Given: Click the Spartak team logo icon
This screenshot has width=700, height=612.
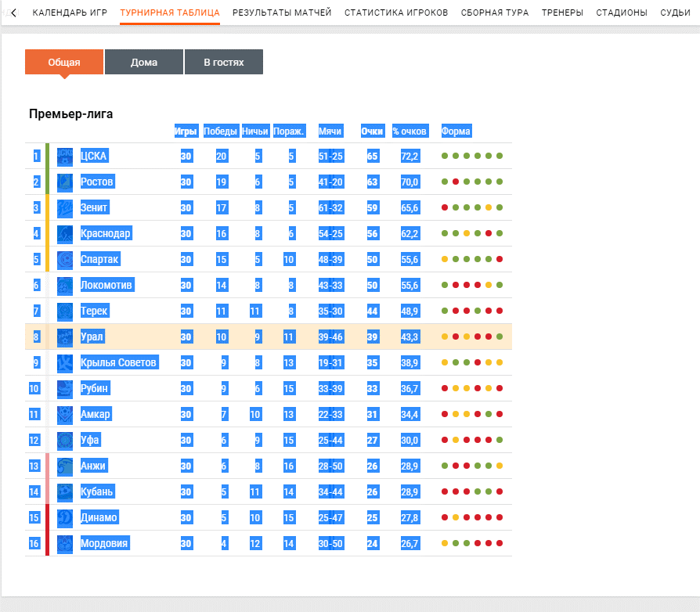Looking at the screenshot, I should tap(65, 259).
